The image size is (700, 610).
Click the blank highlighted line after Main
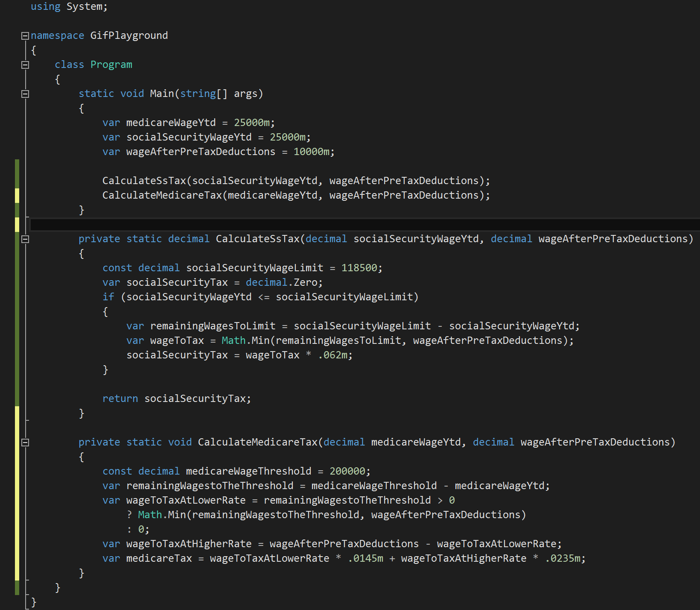[x=341, y=224]
